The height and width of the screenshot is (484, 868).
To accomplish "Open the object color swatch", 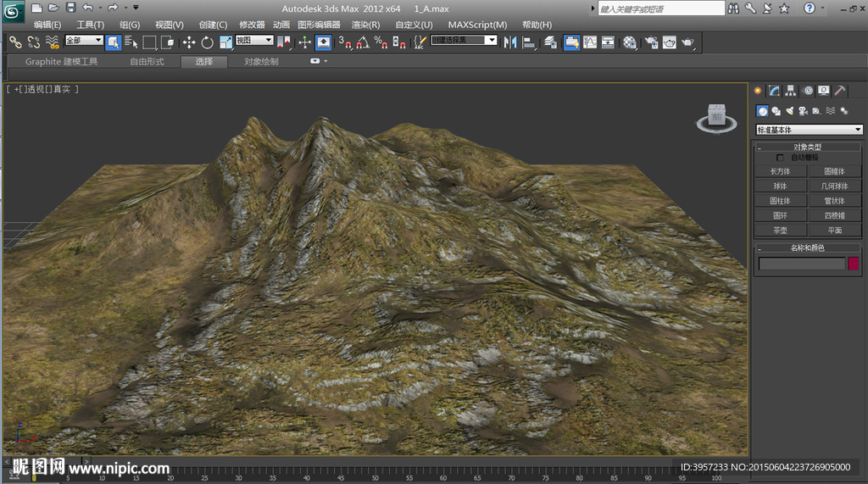I will click(x=854, y=264).
